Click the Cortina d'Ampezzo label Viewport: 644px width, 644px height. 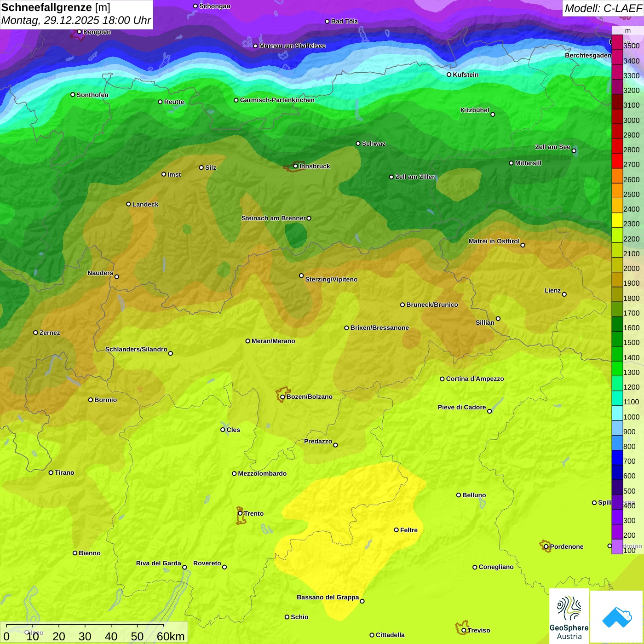475,379
